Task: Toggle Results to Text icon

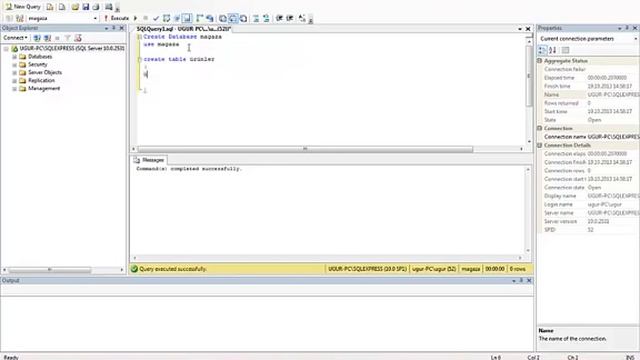Action: click(x=223, y=18)
